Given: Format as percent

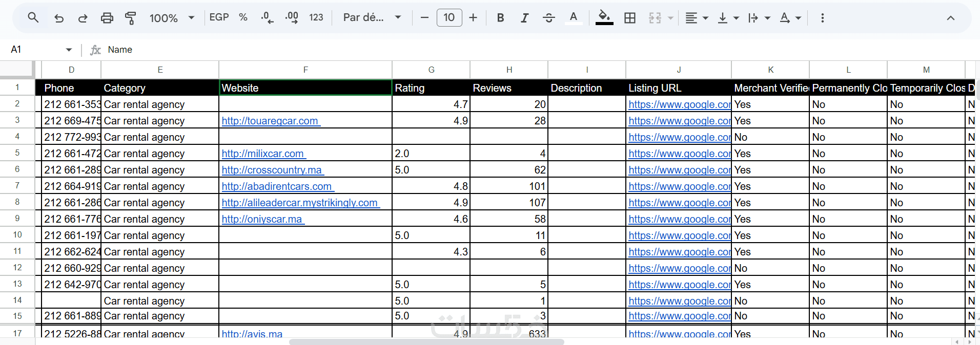Looking at the screenshot, I should 243,17.
